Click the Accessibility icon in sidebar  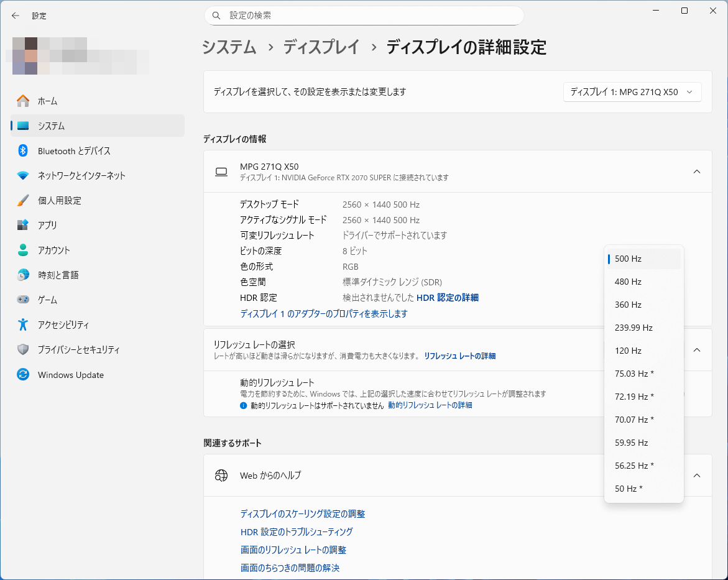[x=23, y=325]
